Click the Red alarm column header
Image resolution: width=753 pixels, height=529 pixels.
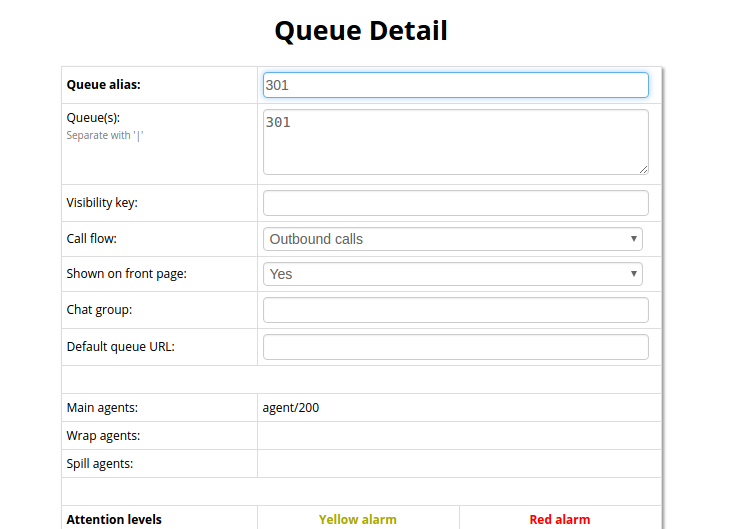point(560,519)
